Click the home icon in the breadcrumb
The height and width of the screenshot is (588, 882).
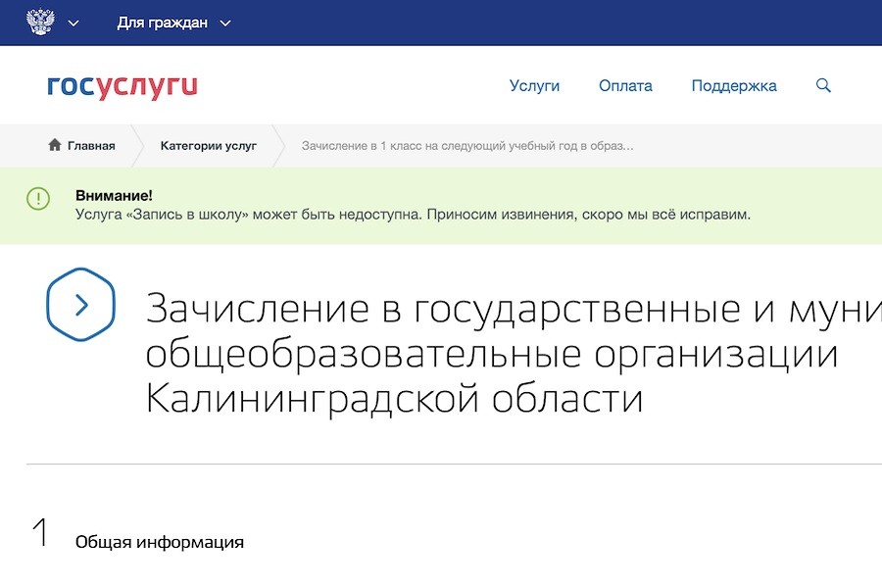click(x=54, y=144)
